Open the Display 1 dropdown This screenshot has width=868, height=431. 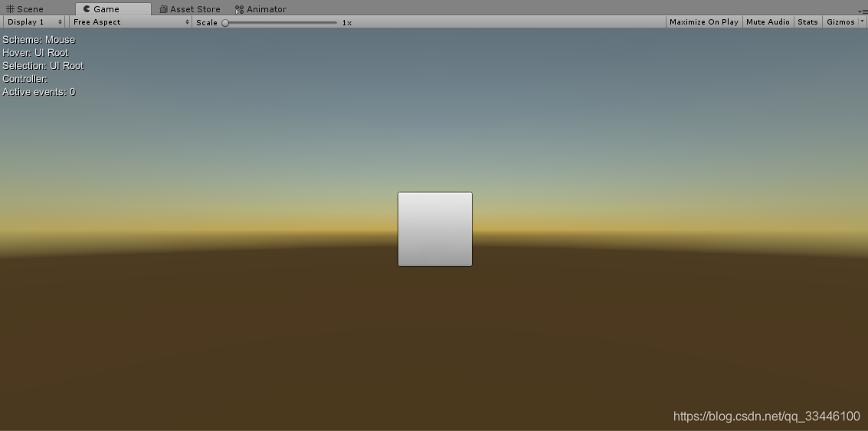[x=34, y=21]
